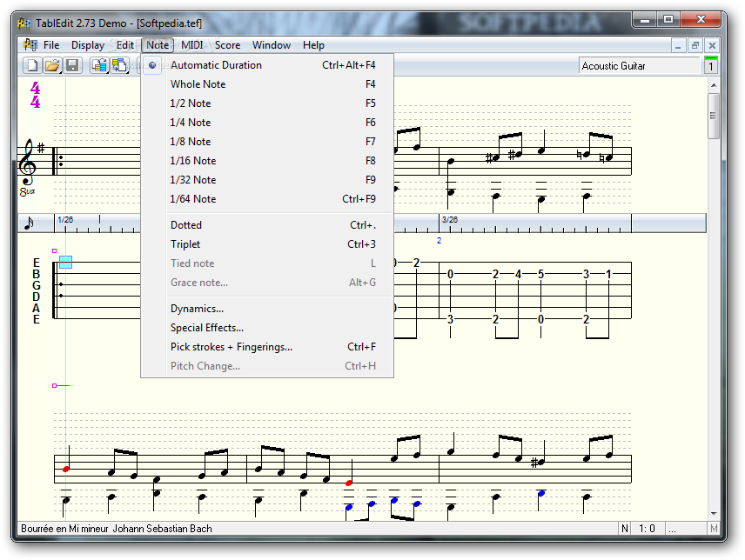Open the File menu
Image resolution: width=745 pixels, height=560 pixels.
click(51, 45)
